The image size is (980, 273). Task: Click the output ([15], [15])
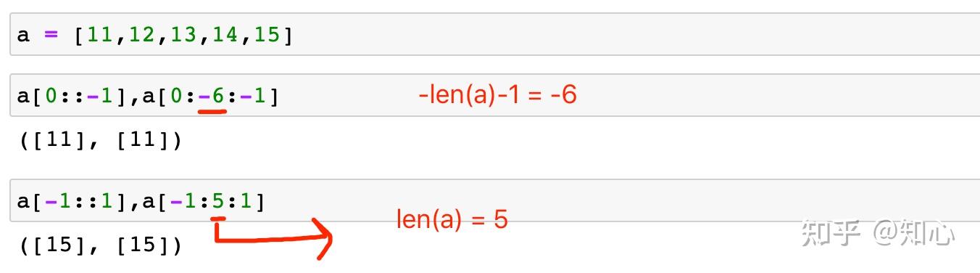tap(100, 245)
